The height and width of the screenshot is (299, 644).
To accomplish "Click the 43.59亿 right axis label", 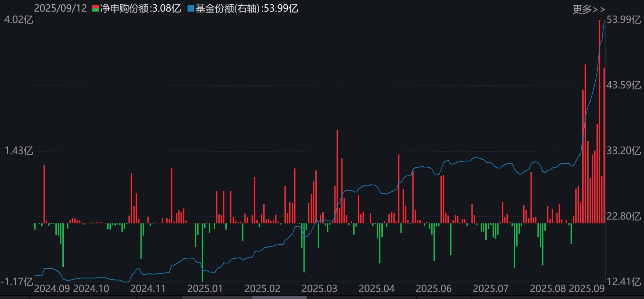I will [x=624, y=85].
